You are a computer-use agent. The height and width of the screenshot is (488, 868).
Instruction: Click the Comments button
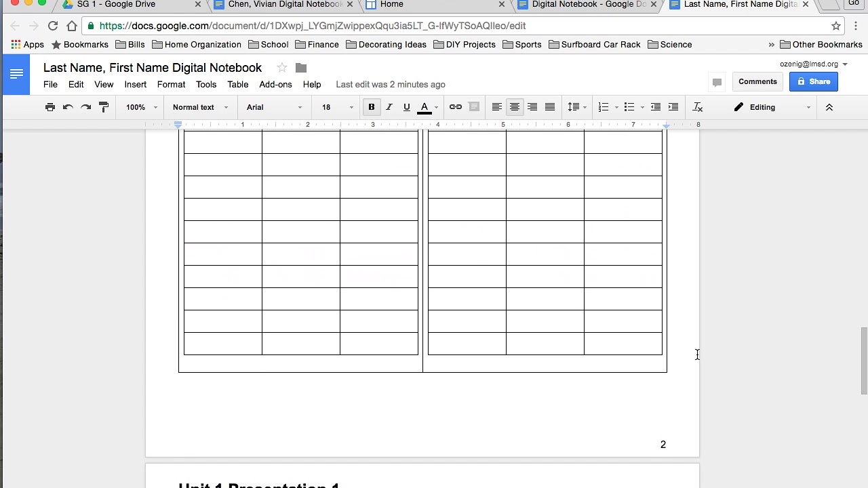click(x=757, y=81)
